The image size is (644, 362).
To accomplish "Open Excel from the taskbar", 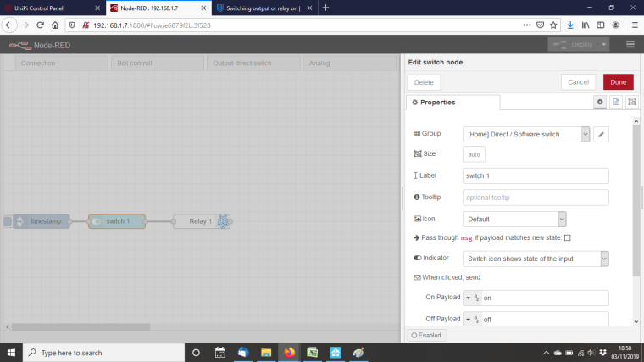I will (x=312, y=353).
